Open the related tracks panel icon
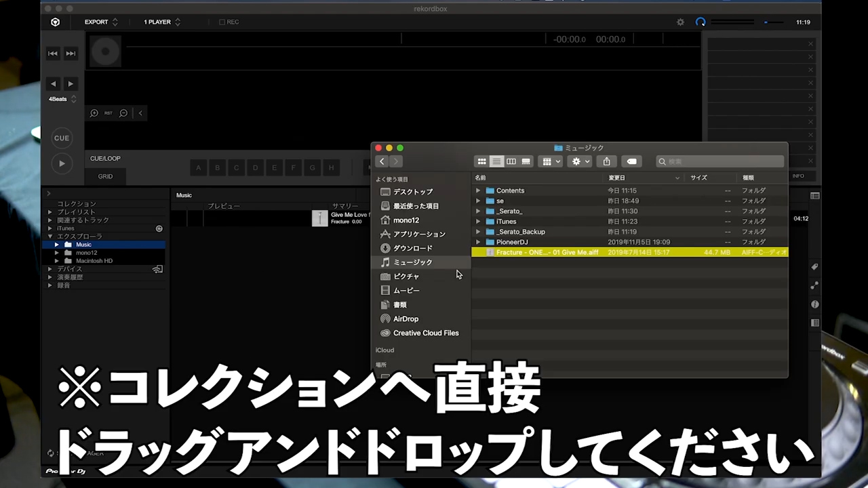The width and height of the screenshot is (868, 488). click(815, 285)
